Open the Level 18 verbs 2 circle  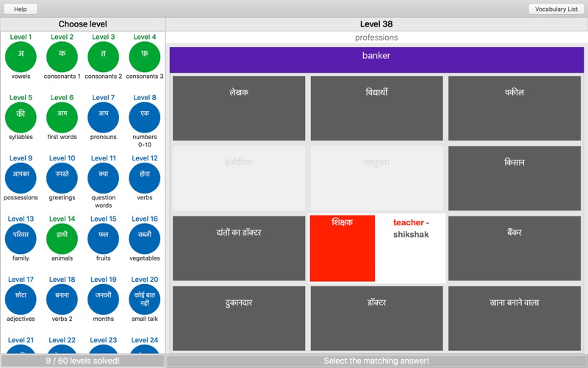point(62,300)
